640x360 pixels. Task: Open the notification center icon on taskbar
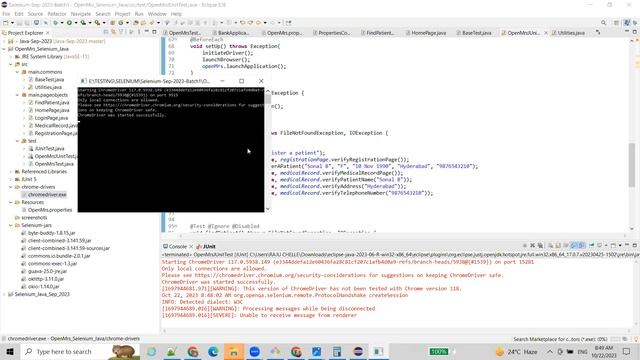click(627, 351)
